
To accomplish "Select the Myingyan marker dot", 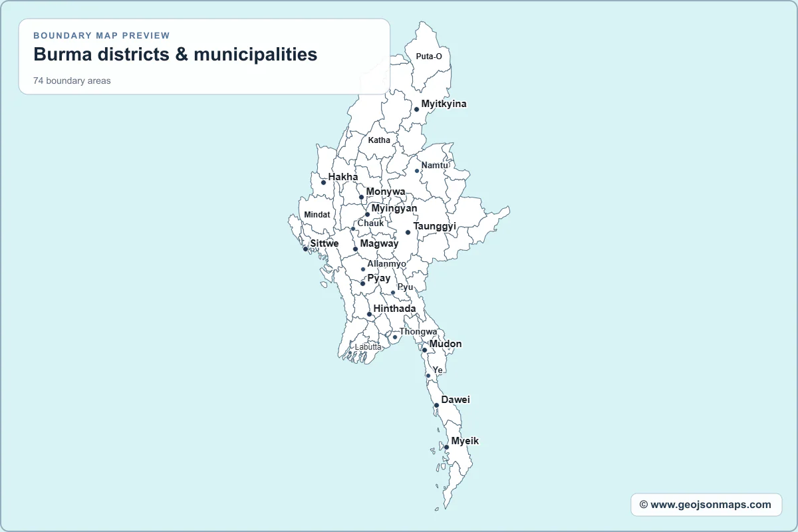I will (x=367, y=214).
